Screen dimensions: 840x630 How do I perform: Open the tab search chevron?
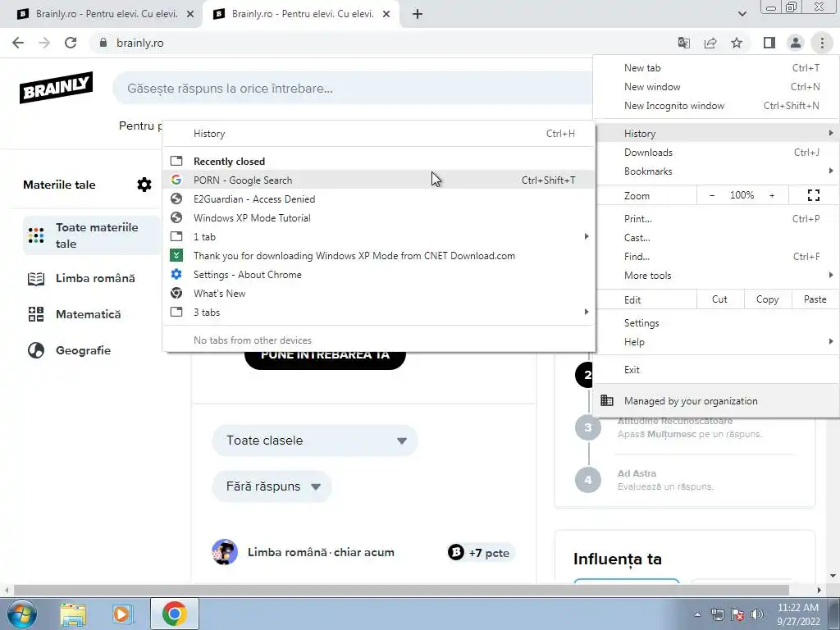click(x=742, y=14)
